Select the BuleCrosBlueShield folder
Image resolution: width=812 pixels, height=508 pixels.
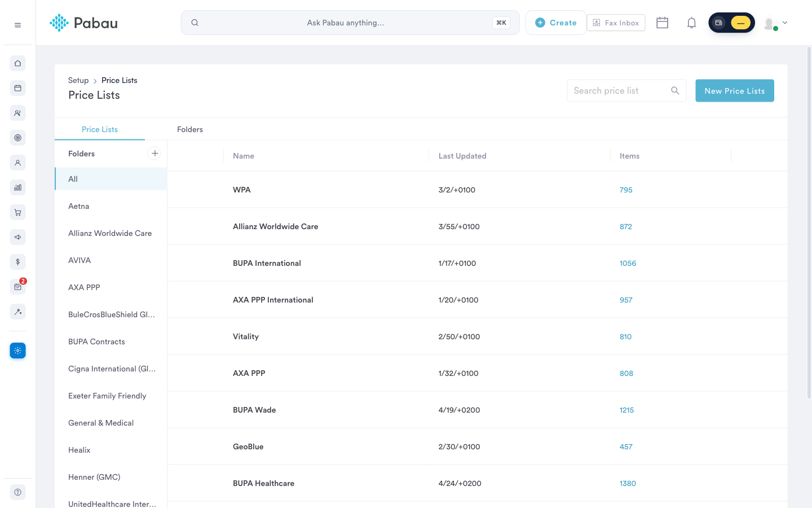[111, 314]
